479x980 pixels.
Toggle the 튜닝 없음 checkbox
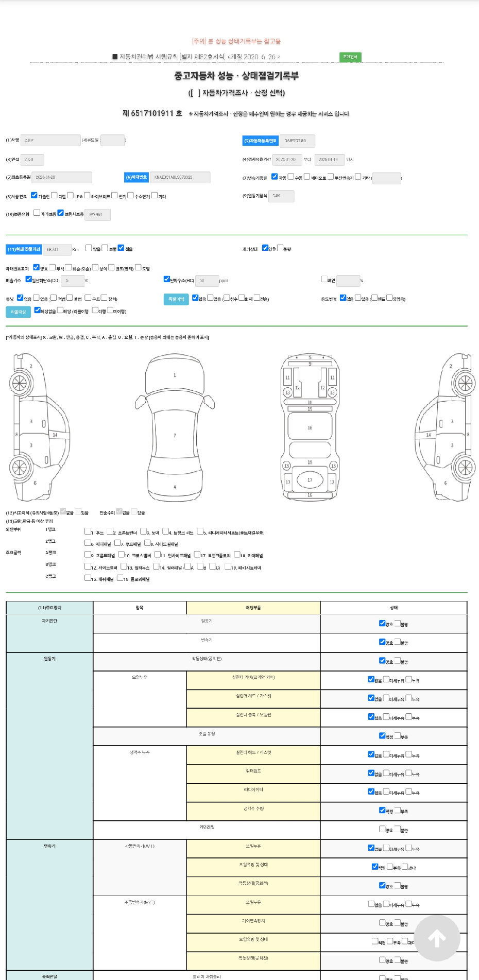point(20,298)
